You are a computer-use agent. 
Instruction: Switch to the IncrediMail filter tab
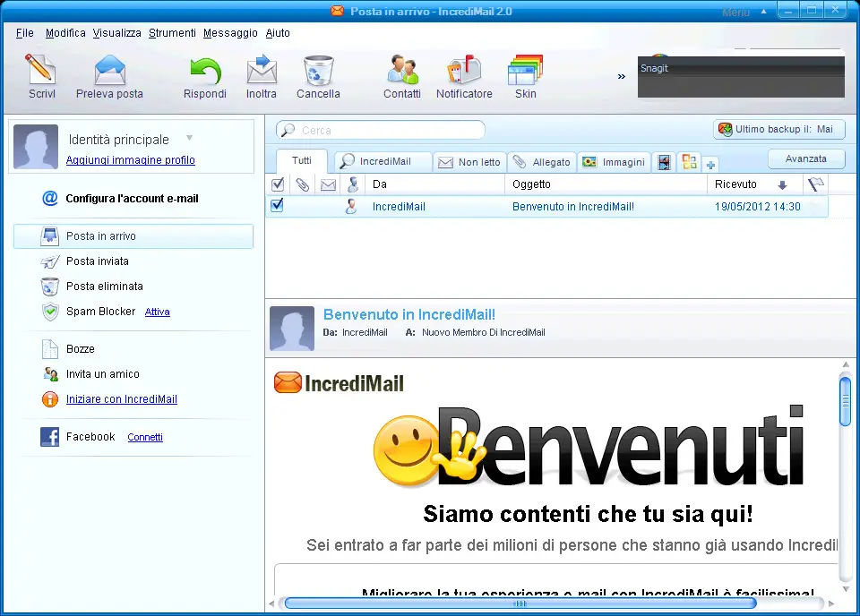pos(383,162)
